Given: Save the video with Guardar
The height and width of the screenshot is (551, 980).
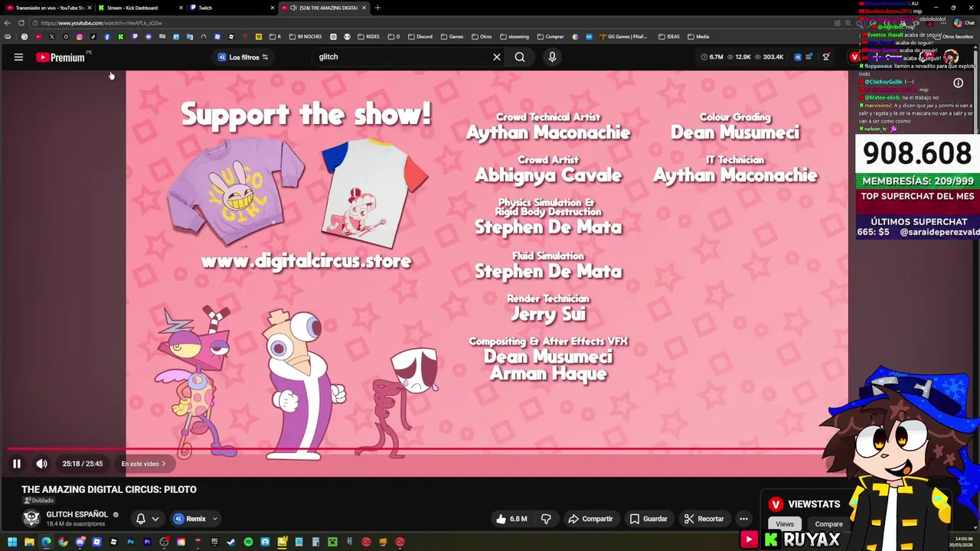Looking at the screenshot, I should (x=648, y=519).
